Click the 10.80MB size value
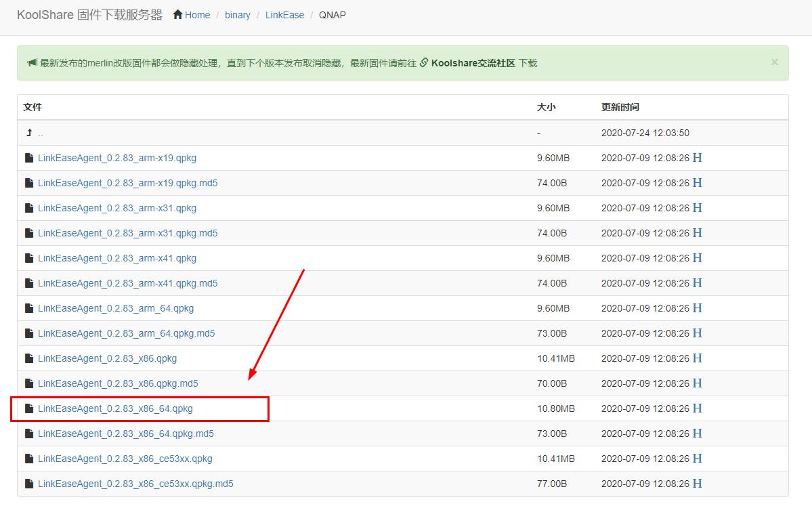The height and width of the screenshot is (508, 812). [555, 408]
